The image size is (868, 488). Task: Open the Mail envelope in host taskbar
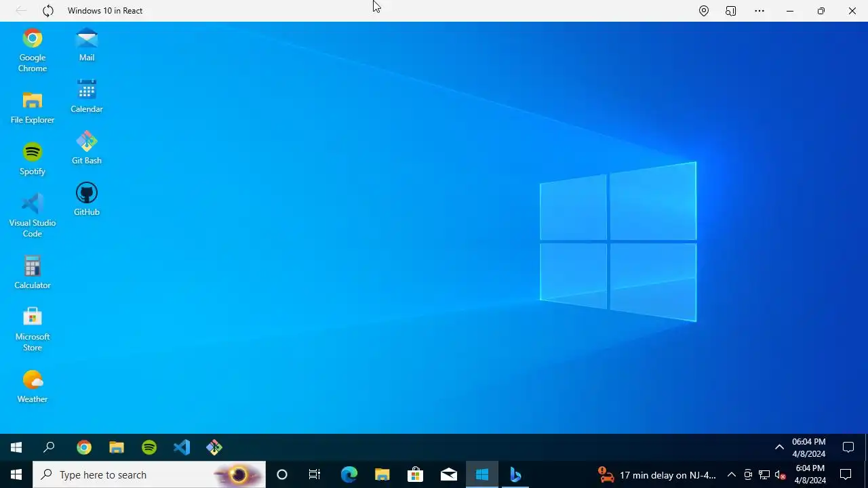pos(449,474)
